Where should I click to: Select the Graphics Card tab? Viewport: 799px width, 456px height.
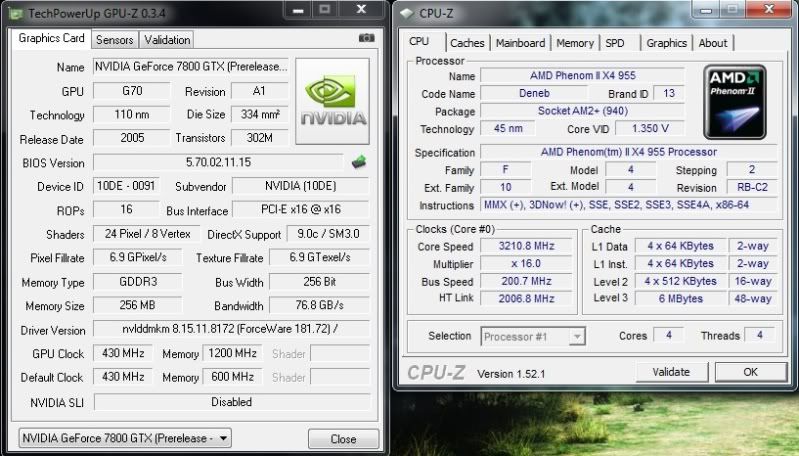pos(51,38)
